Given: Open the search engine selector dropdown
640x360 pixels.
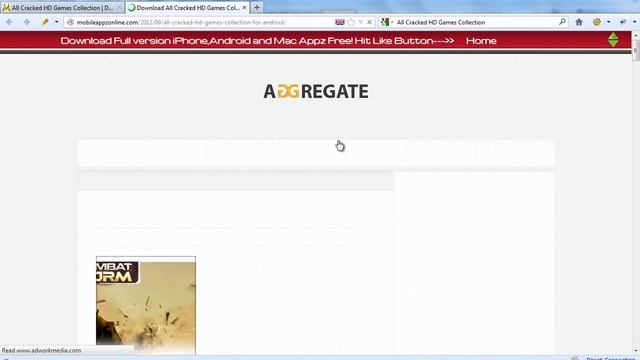Looking at the screenshot, I should 387,22.
